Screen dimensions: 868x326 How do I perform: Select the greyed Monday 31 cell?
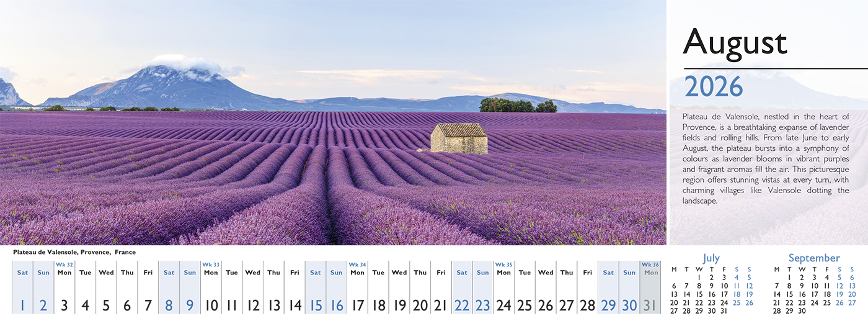coord(650,287)
